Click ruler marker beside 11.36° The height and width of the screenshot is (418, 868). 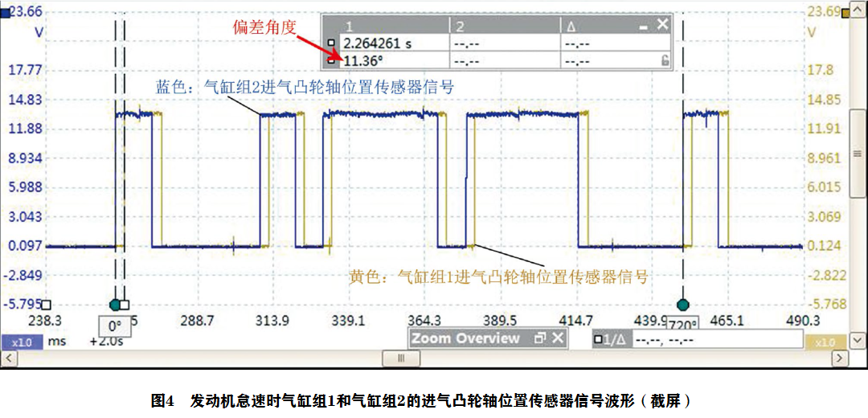click(331, 61)
